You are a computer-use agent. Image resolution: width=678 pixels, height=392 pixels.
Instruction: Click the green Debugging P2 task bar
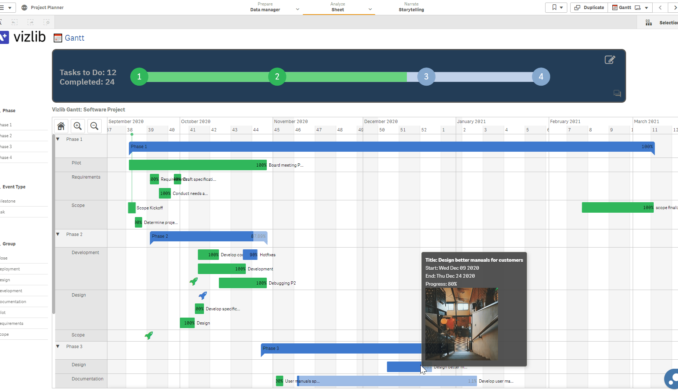point(243,283)
